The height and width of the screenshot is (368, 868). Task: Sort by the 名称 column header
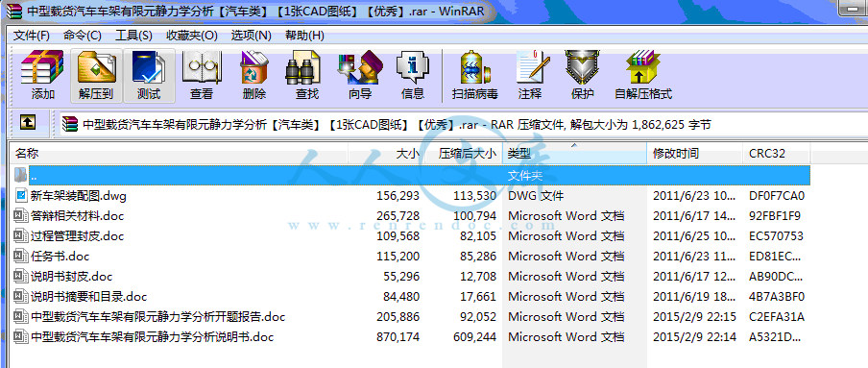tap(179, 154)
